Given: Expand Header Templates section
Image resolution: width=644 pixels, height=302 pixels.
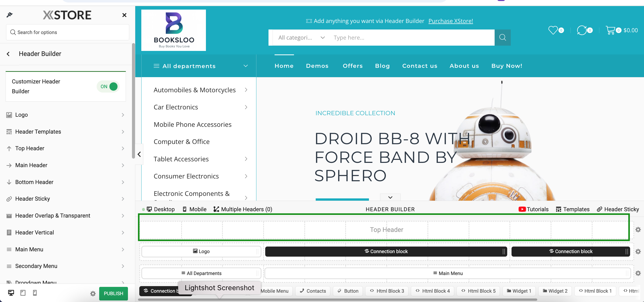Looking at the screenshot, I should click(66, 132).
